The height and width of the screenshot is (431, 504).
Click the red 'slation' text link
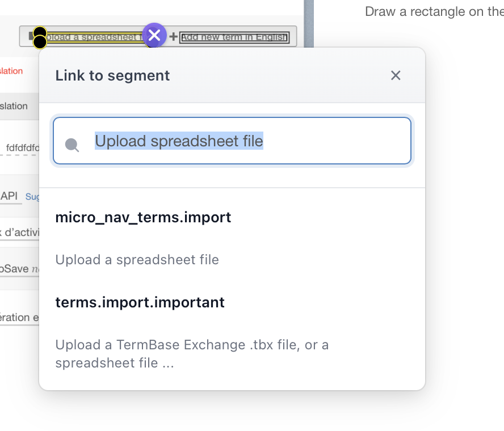[11, 71]
